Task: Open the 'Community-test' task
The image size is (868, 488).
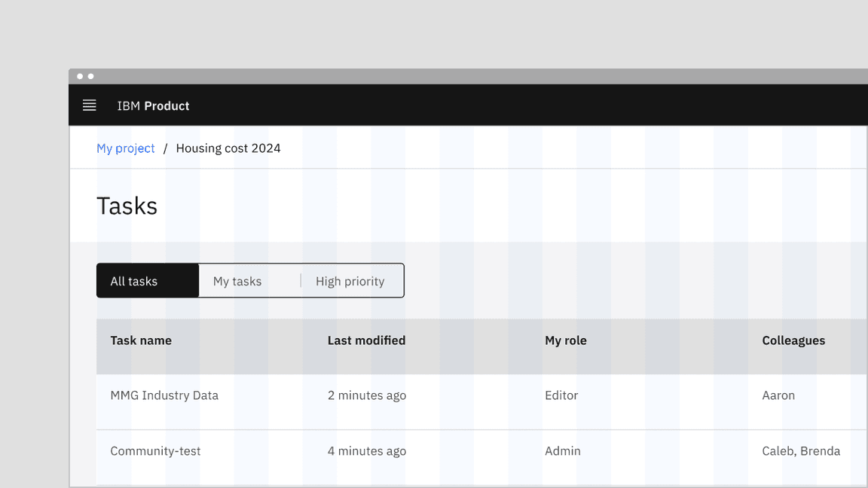Action: (x=155, y=451)
